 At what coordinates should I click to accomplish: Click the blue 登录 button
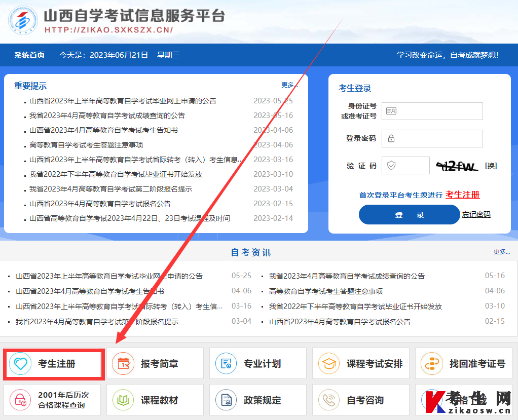click(410, 215)
